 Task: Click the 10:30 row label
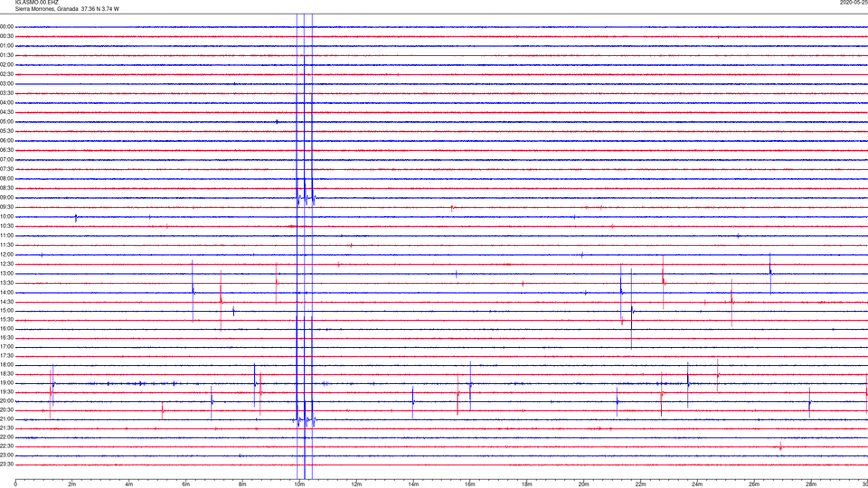coord(6,226)
